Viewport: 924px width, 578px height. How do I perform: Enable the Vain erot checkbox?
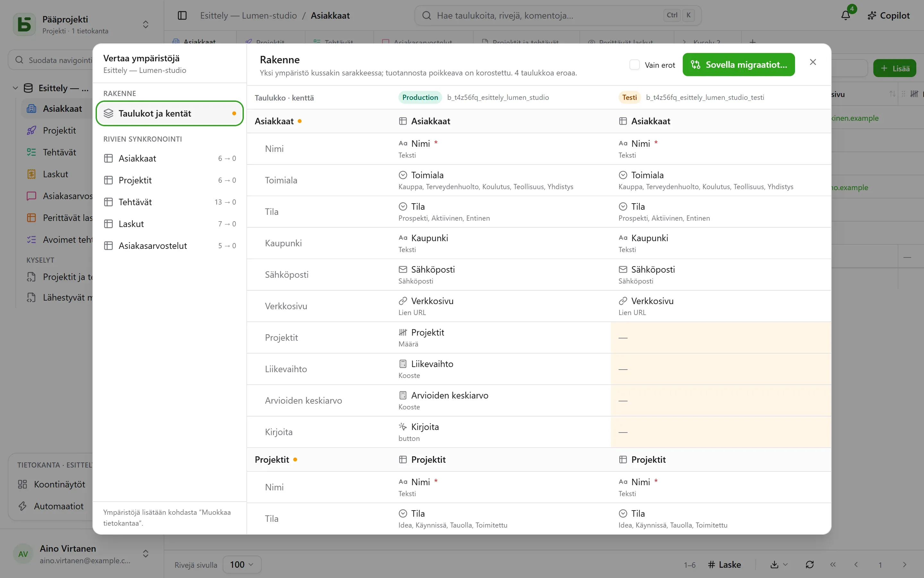pos(634,65)
